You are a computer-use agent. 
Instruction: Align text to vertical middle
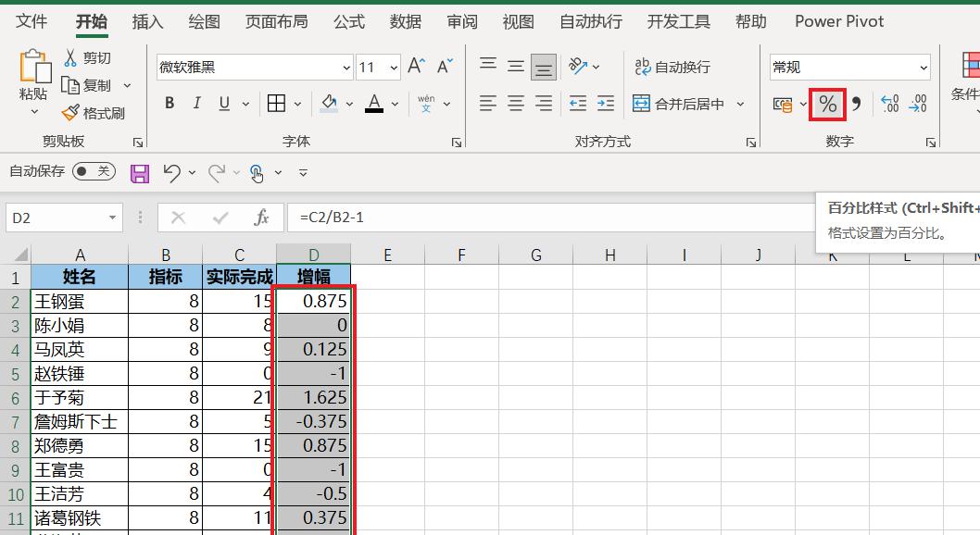coord(516,66)
